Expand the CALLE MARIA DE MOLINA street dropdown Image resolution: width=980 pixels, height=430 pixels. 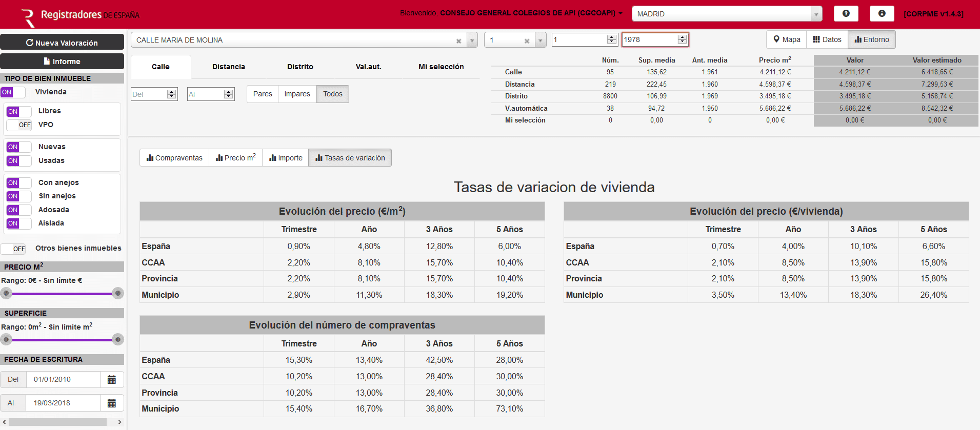[x=472, y=40]
